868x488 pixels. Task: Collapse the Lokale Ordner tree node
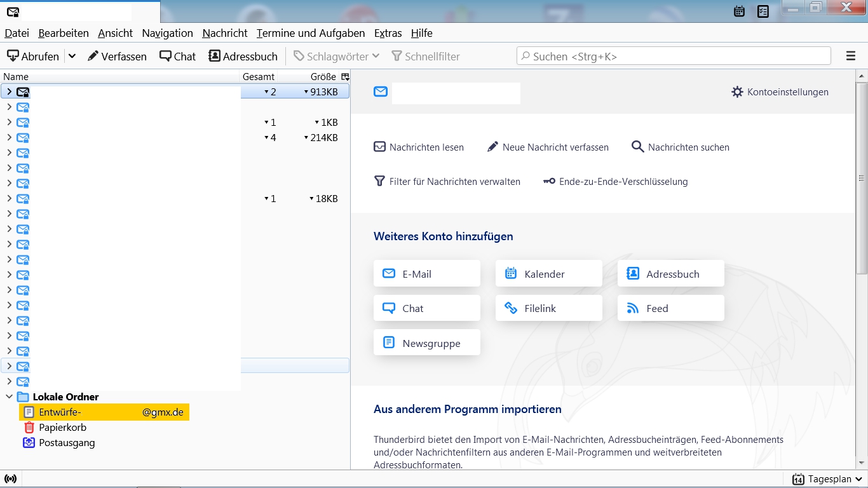[x=9, y=396]
